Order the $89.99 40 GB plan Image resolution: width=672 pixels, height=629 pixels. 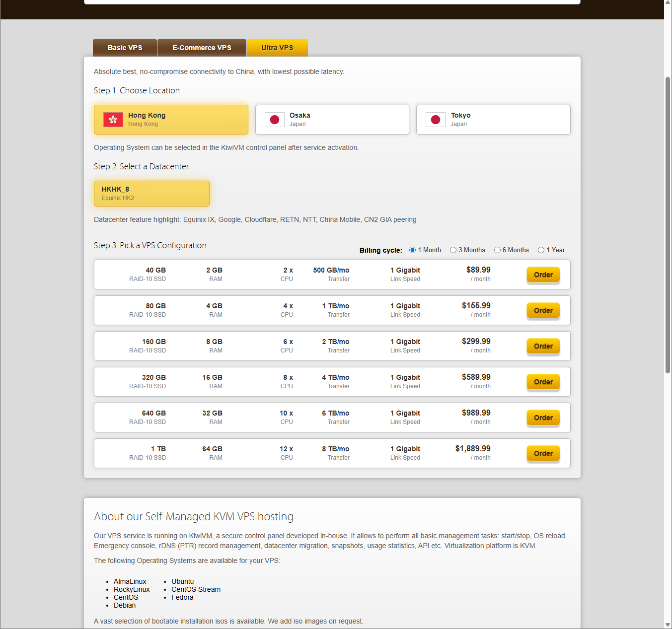click(x=543, y=275)
